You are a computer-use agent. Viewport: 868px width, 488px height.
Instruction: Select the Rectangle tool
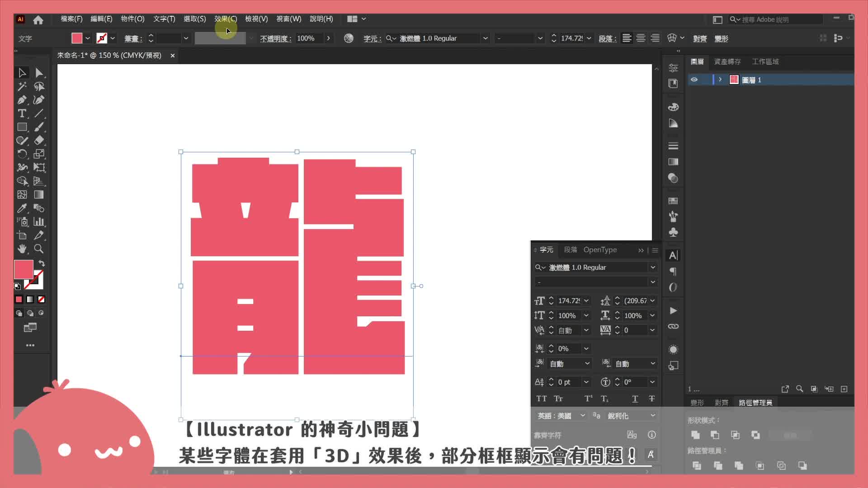pyautogui.click(x=22, y=127)
